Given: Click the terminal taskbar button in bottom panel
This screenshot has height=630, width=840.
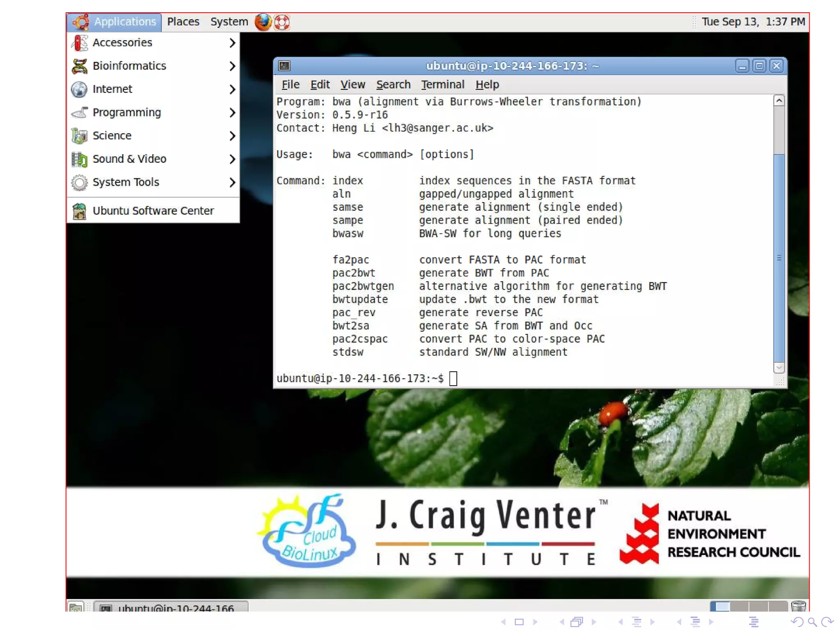Looking at the screenshot, I should pyautogui.click(x=171, y=607).
